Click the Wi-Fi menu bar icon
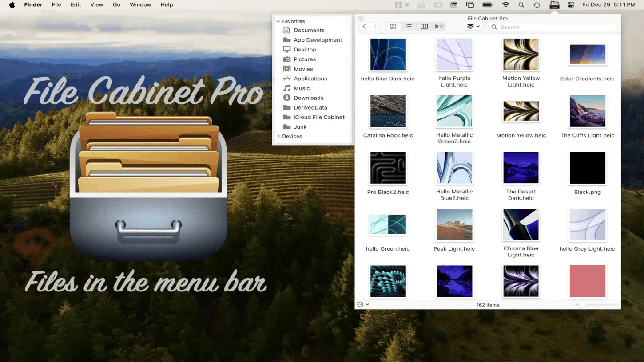Screen dimensions: 644x362 pos(505,5)
